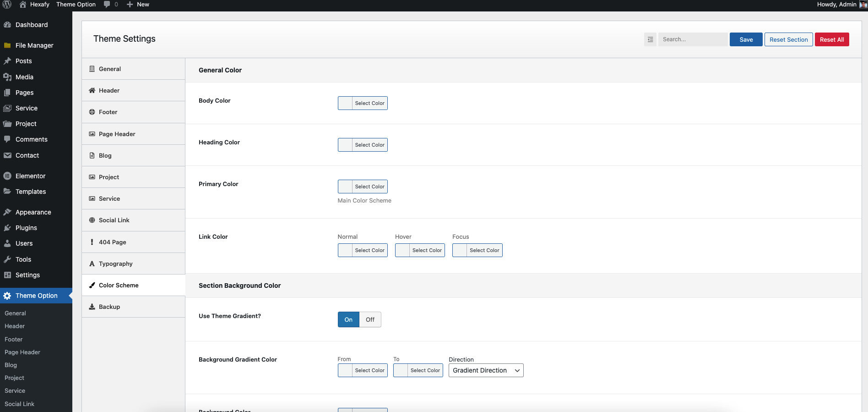Open Theme Option link in admin bar
868x412 pixels.
[x=76, y=4]
